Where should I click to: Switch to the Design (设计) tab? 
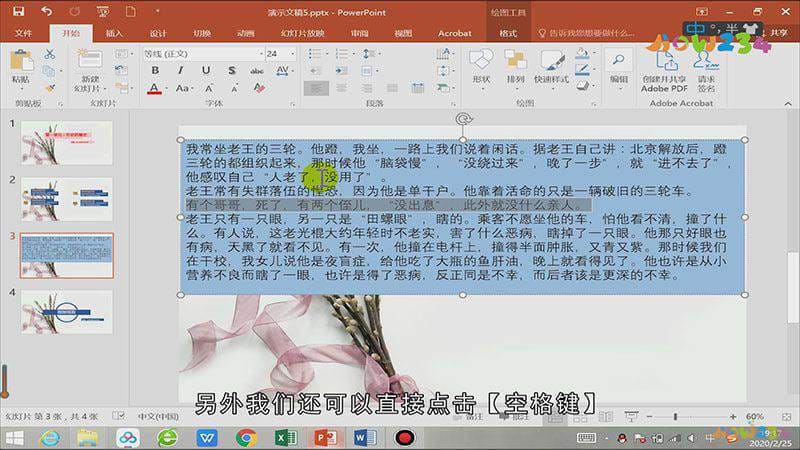click(158, 33)
